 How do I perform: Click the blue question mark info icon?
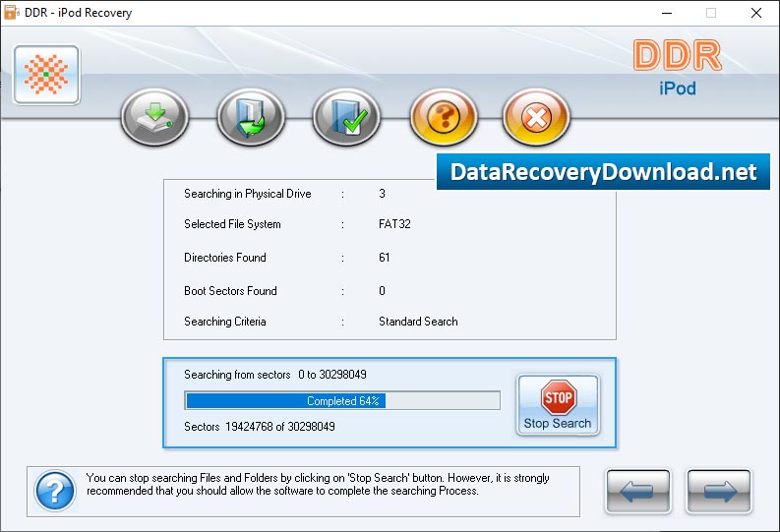click(55, 491)
